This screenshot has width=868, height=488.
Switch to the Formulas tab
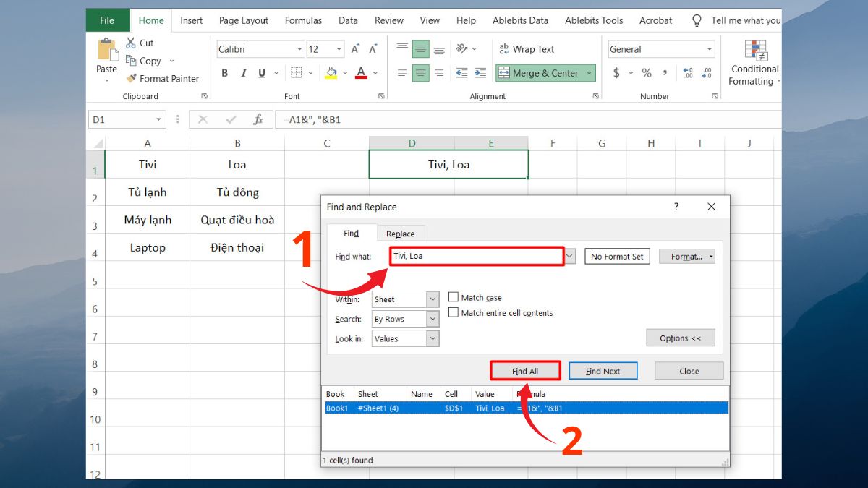303,20
